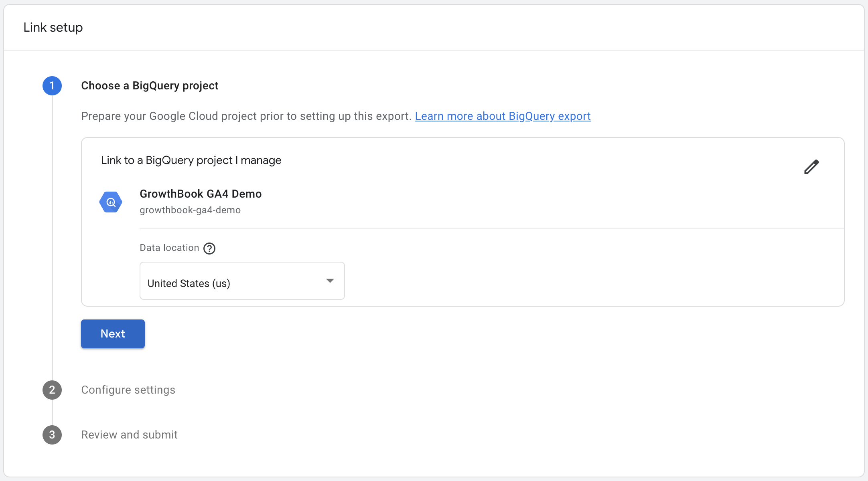
Task: Go to step 2 Configure settings
Action: tap(128, 390)
